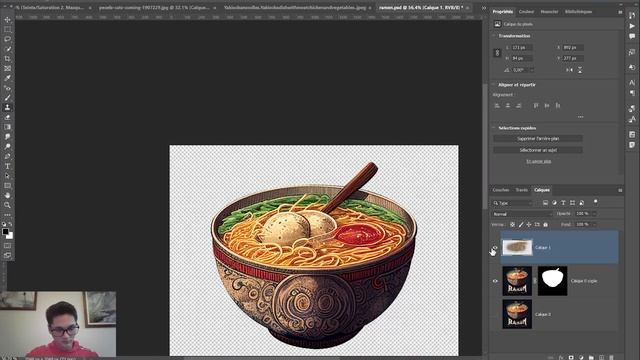Select the Type tool

pos(7,166)
